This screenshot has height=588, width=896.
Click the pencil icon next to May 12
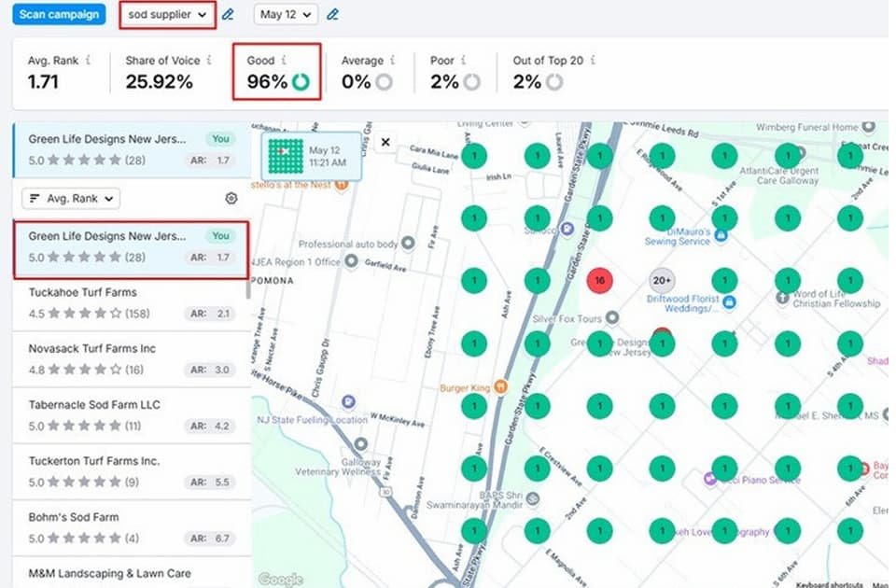(332, 15)
